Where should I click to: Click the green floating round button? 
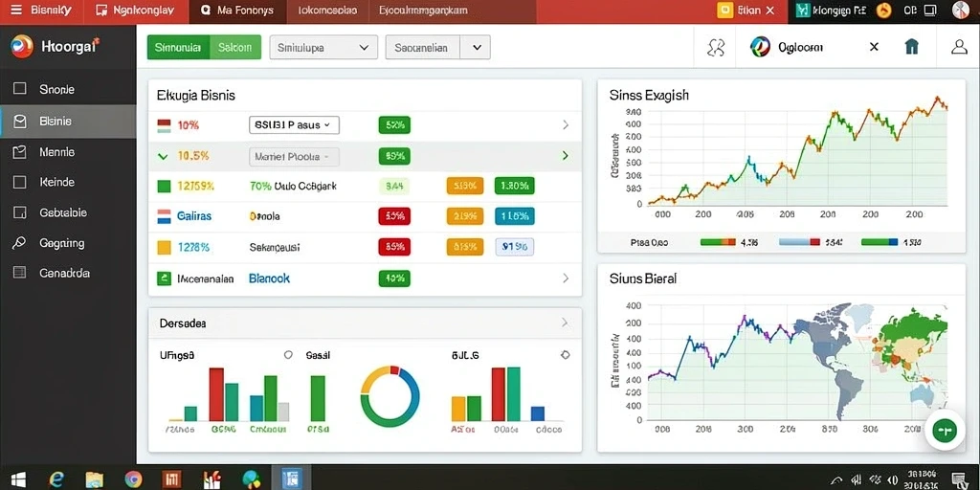[945, 430]
